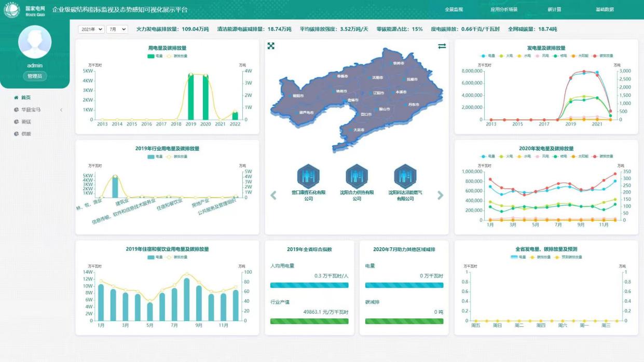The width and height of the screenshot is (644, 362).
Task: Click the State Grid logo
Action: (x=11, y=9)
